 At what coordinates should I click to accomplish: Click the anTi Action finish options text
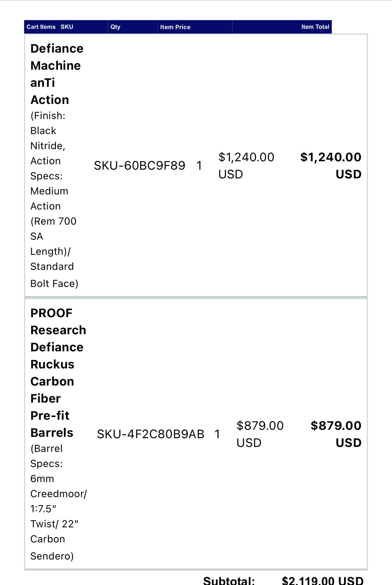[54, 199]
